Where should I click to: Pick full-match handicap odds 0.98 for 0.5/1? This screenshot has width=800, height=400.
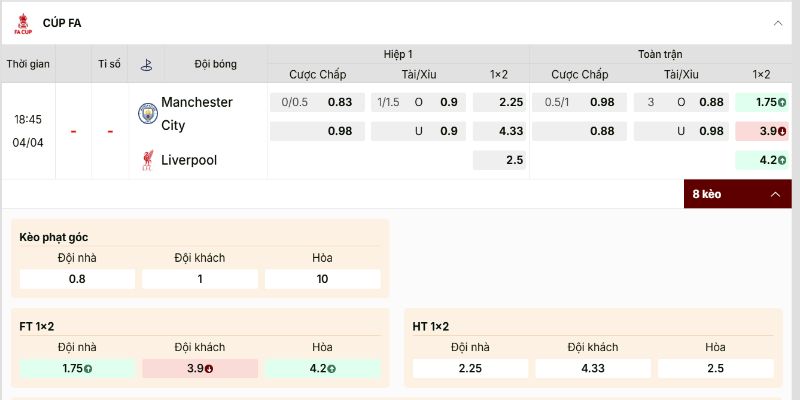602,102
